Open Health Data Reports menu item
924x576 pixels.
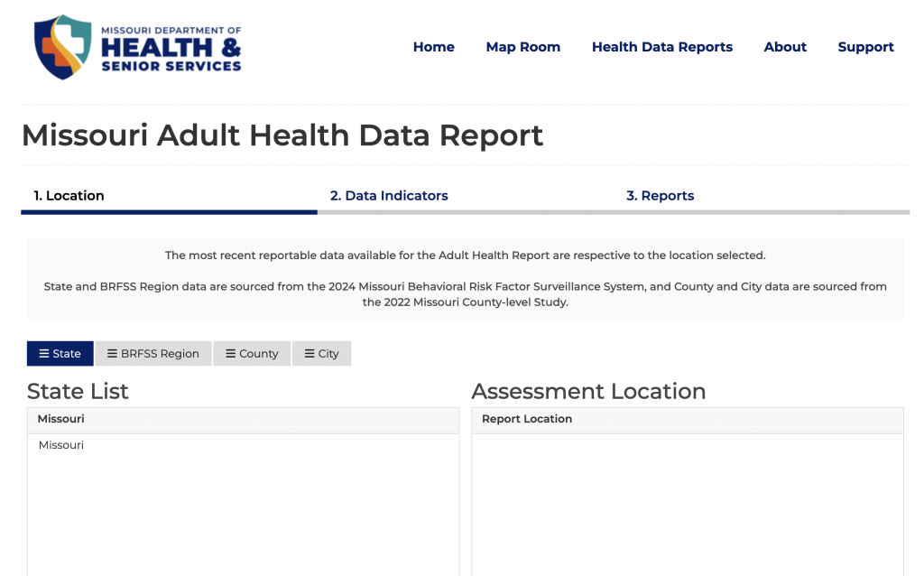(x=661, y=47)
